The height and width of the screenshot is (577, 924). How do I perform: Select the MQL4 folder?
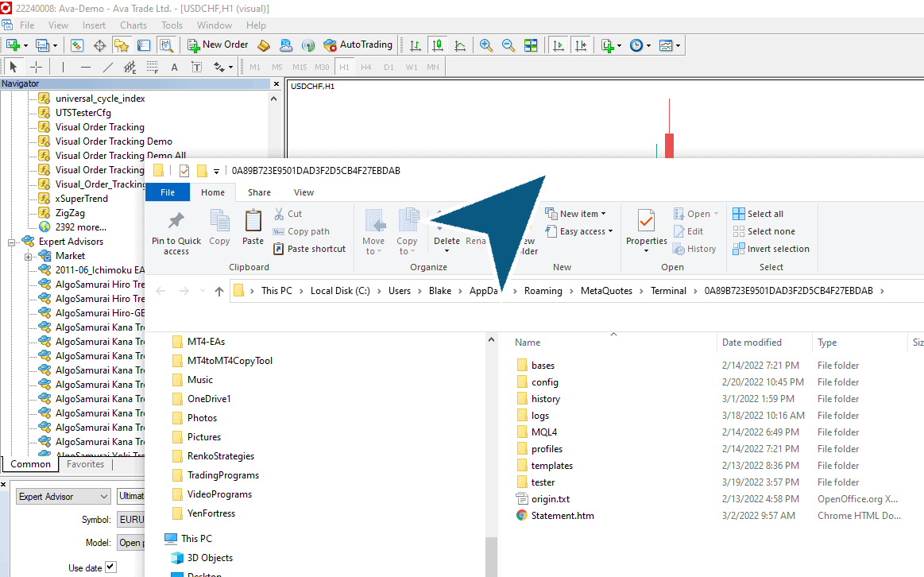pyautogui.click(x=544, y=432)
